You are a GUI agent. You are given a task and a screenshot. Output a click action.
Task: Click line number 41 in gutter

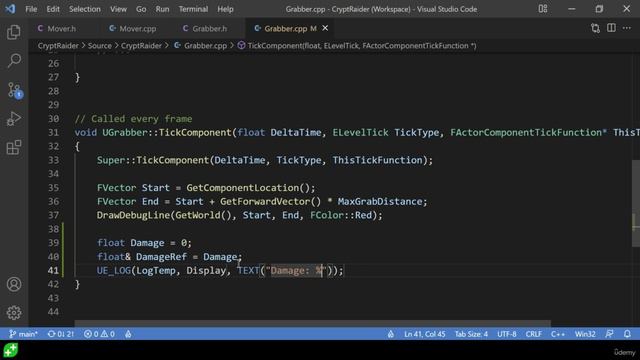coord(53,270)
